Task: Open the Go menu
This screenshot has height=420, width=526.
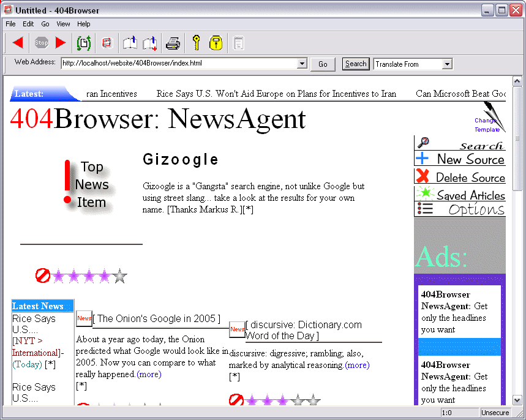Action: pos(45,24)
